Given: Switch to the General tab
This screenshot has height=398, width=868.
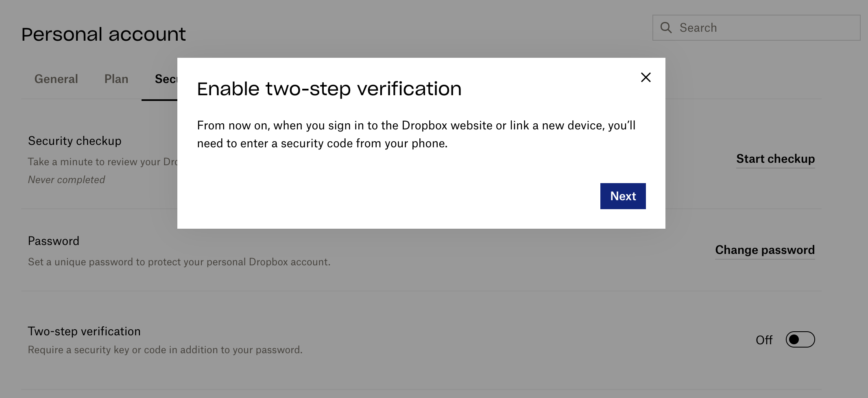Looking at the screenshot, I should tap(56, 79).
